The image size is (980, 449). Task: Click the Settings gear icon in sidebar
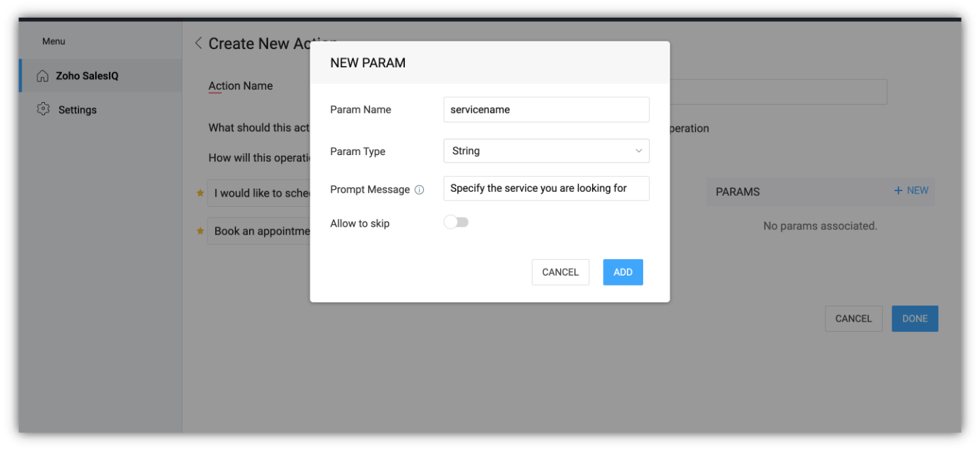(44, 109)
